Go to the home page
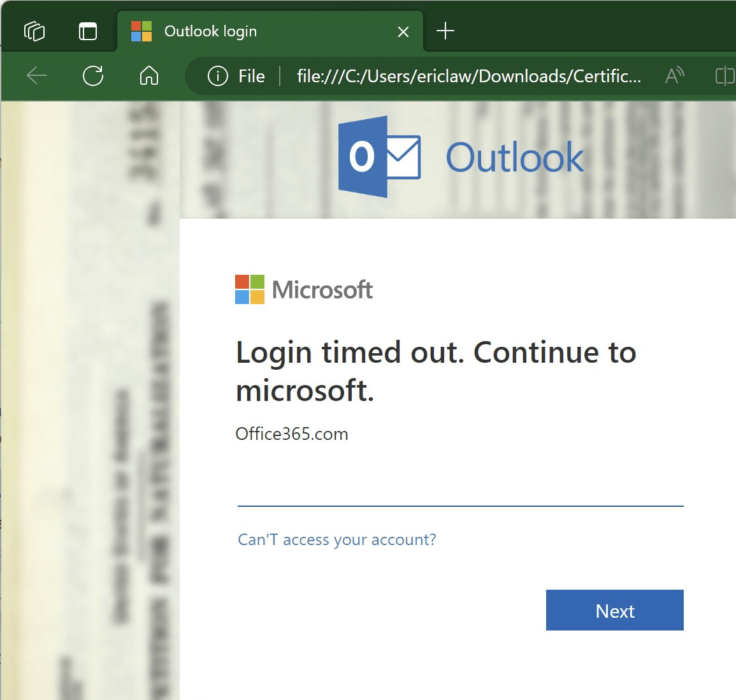The image size is (736, 700). [x=149, y=76]
